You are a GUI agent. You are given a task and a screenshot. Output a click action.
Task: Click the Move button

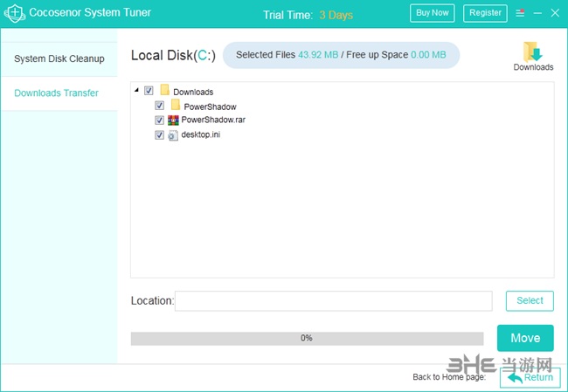[x=525, y=338]
